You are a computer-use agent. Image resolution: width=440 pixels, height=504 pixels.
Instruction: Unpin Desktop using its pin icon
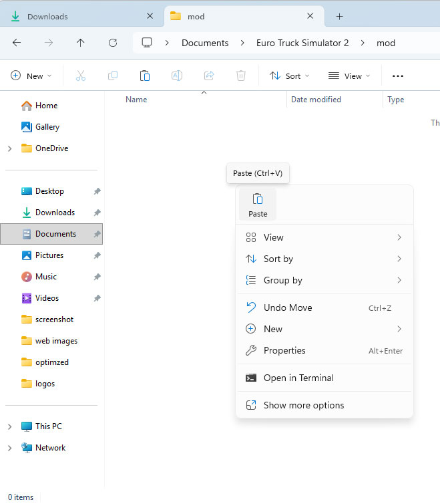(x=97, y=191)
